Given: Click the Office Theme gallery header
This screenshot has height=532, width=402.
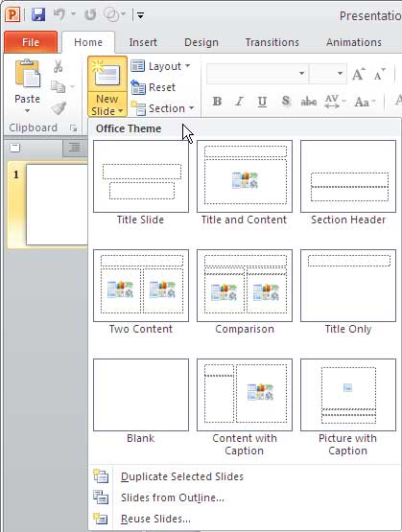Looking at the screenshot, I should [x=245, y=128].
